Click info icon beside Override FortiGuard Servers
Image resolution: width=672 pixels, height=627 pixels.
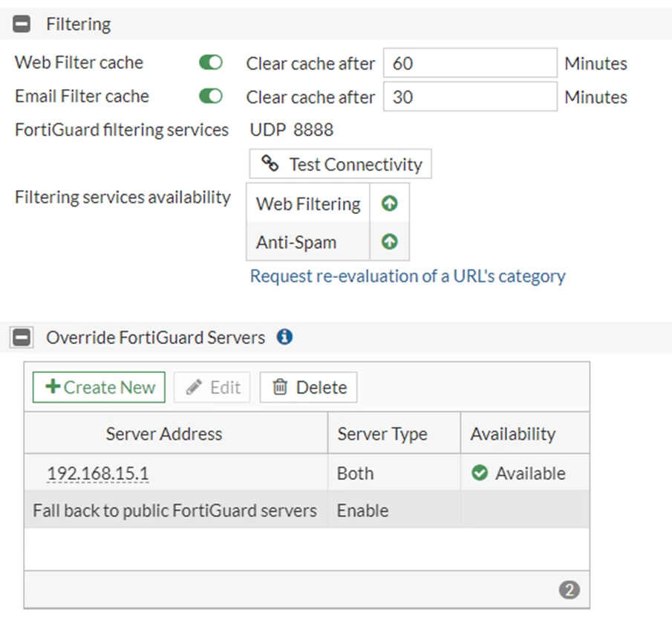284,337
